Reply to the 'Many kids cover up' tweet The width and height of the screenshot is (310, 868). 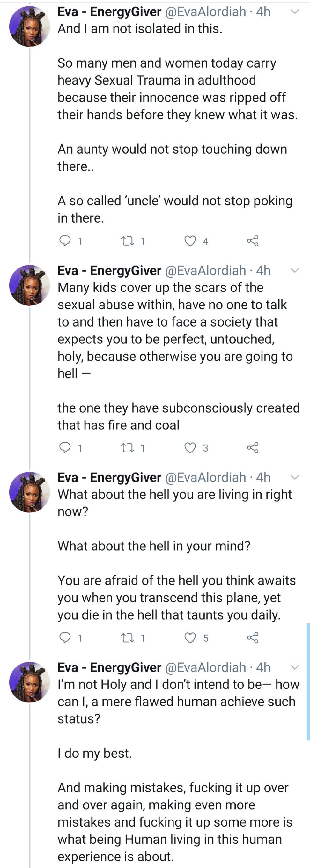click(x=65, y=447)
